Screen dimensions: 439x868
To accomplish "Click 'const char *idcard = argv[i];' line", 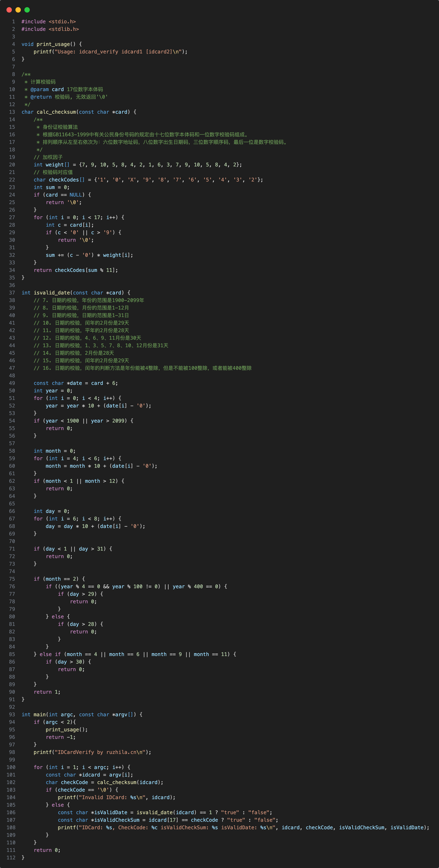I will point(89,775).
